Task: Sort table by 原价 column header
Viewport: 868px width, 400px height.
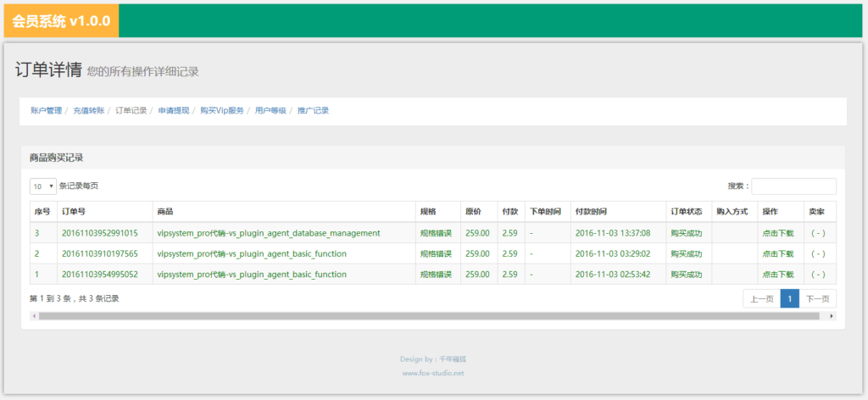Action: [479, 212]
